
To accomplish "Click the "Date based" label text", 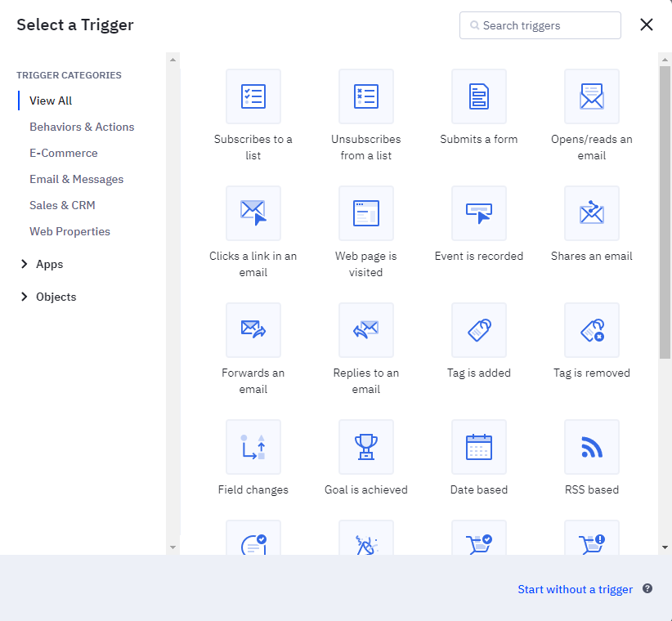I will pyautogui.click(x=479, y=490).
